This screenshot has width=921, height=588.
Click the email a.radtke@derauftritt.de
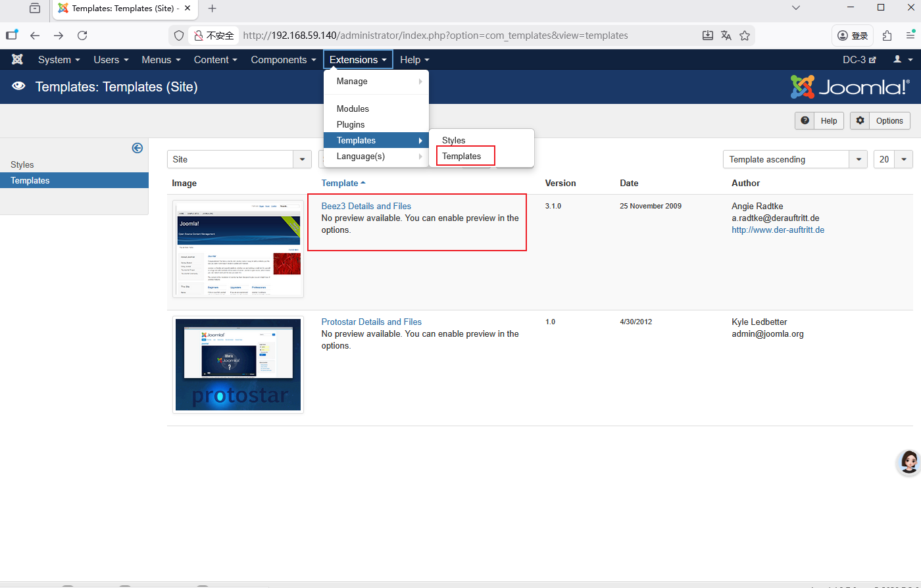tap(776, 218)
